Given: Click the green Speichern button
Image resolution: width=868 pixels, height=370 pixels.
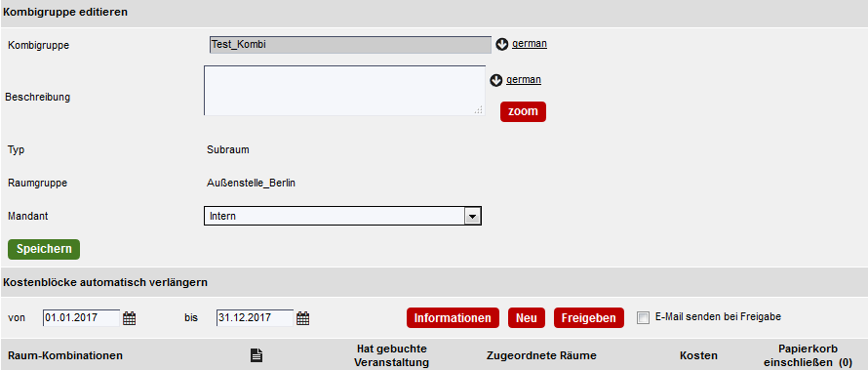Looking at the screenshot, I should tap(44, 249).
